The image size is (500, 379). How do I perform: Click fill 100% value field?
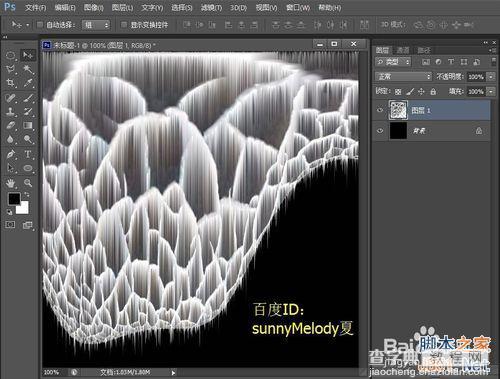coord(476,91)
